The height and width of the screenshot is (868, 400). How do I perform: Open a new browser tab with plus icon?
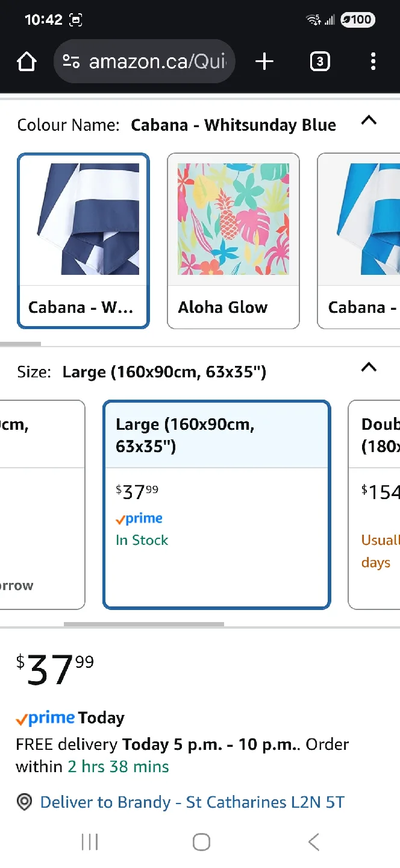[x=264, y=61]
